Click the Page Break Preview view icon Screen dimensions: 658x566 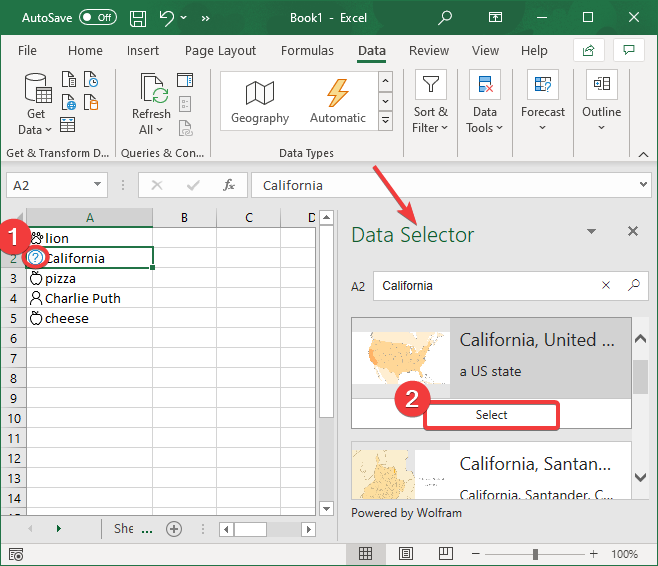[444, 554]
